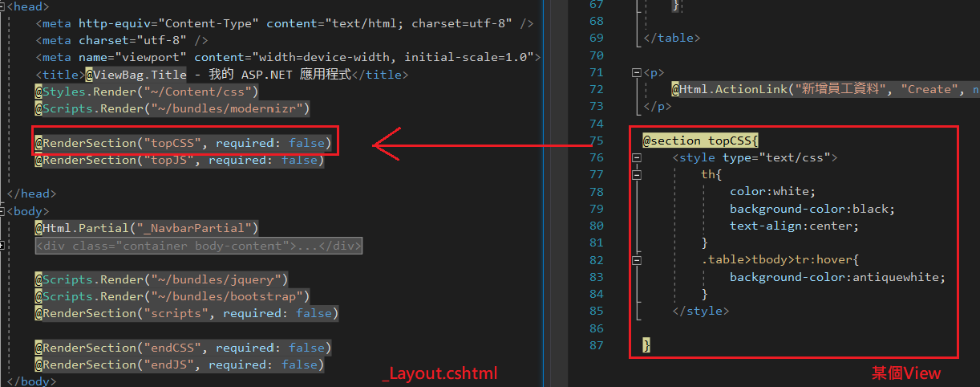
Task: Click the background-color:black; declaration
Action: pos(812,209)
